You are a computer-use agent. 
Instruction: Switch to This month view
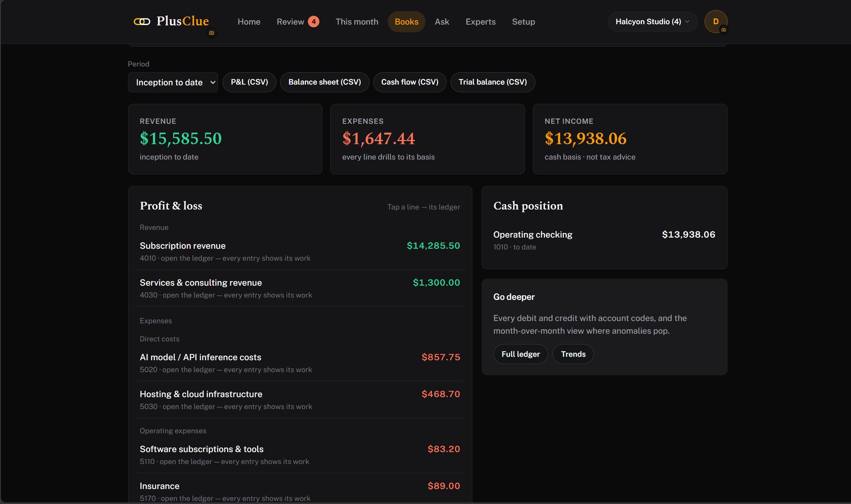[x=357, y=22]
